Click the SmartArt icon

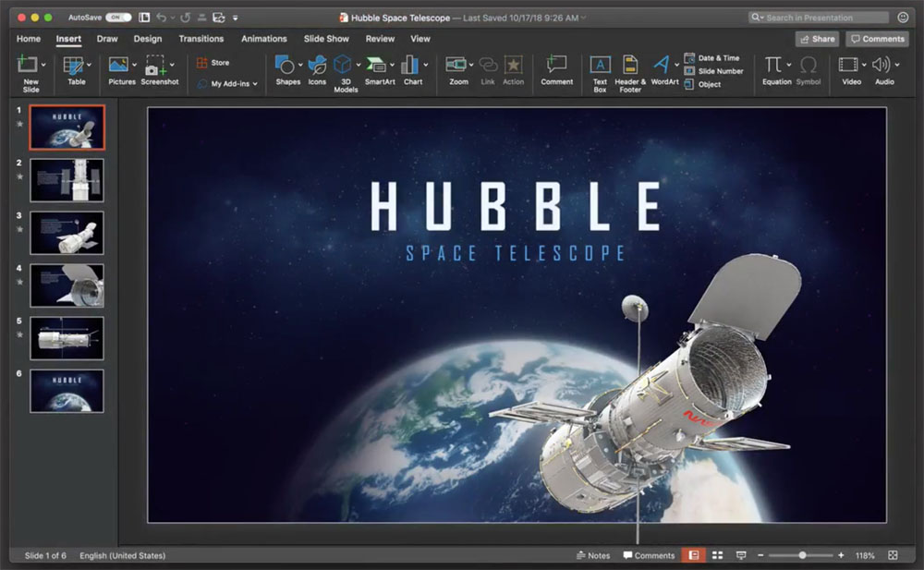click(x=377, y=66)
